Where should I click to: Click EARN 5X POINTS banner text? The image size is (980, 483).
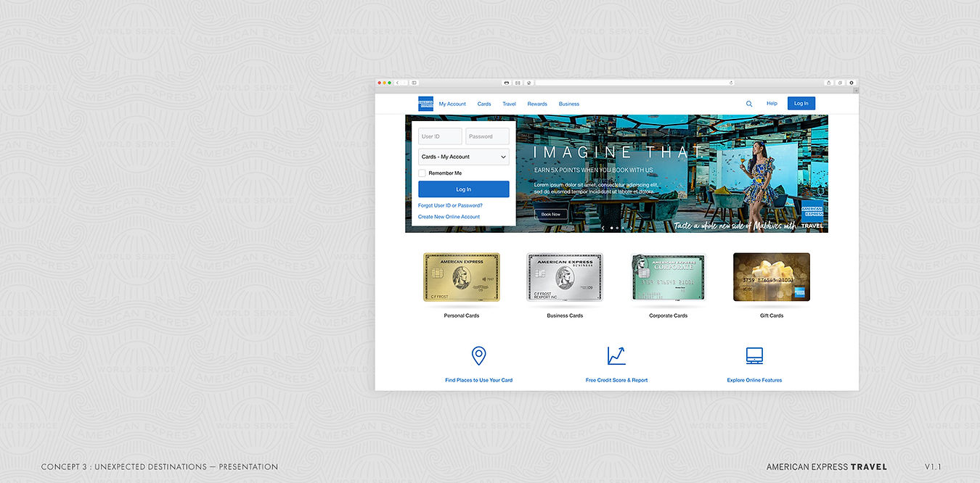[x=593, y=170]
